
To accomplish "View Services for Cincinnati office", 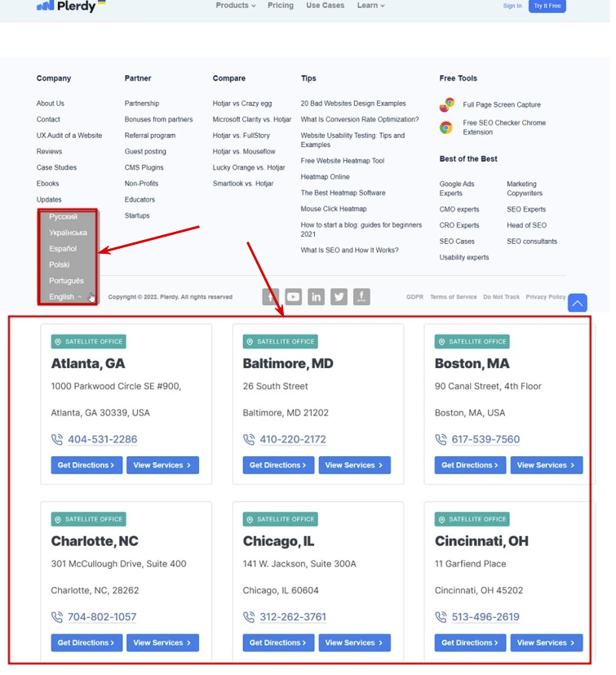I will coord(547,643).
